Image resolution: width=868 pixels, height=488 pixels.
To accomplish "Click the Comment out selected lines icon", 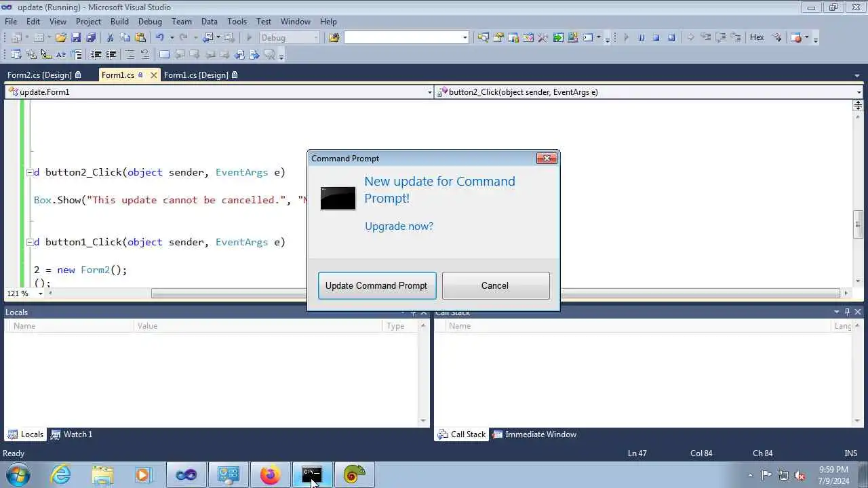I will [130, 54].
